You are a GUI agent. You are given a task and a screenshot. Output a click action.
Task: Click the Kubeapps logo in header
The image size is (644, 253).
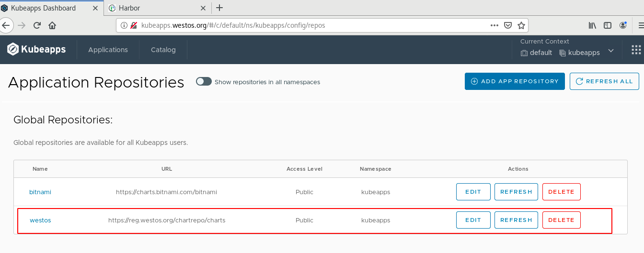coord(36,49)
